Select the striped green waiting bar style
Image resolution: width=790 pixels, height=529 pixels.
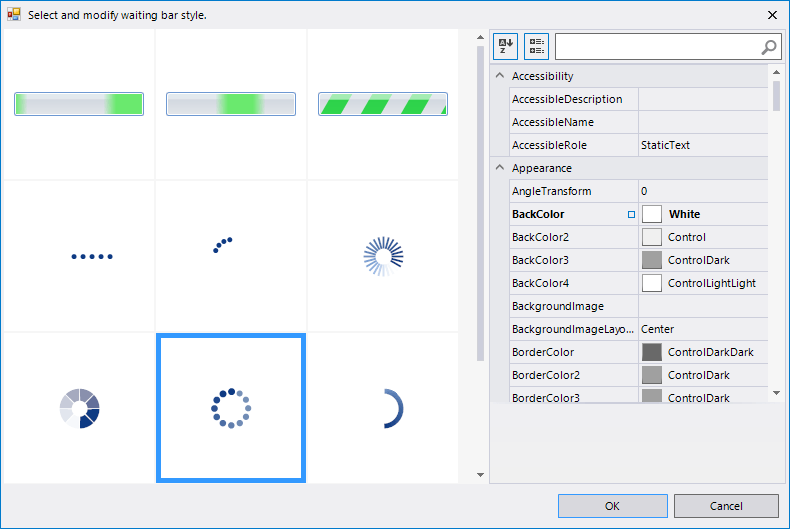(382, 104)
